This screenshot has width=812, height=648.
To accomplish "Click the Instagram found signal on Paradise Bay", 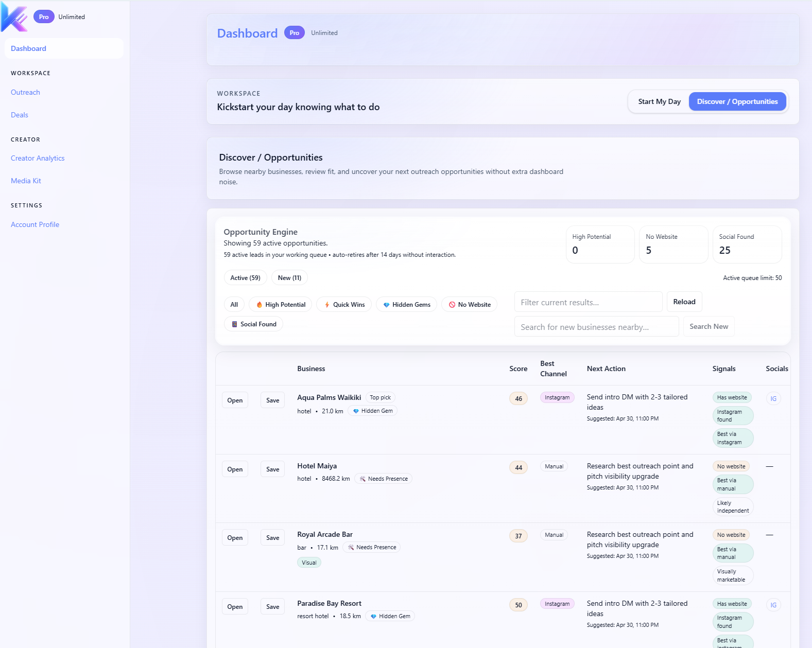I will (x=733, y=622).
